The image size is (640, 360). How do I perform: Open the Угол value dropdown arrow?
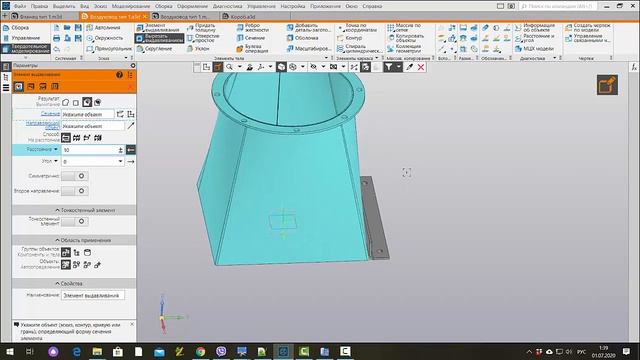pos(120,162)
